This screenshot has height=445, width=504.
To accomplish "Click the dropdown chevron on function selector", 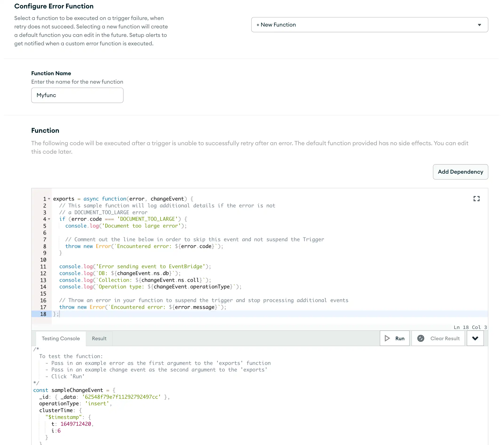I will [480, 24].
